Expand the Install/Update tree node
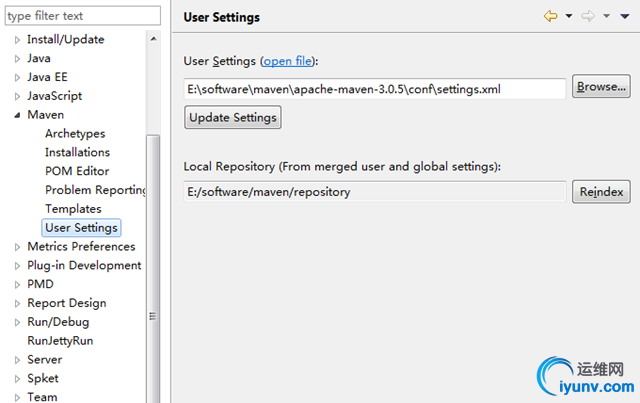This screenshot has width=640, height=403. tap(17, 40)
